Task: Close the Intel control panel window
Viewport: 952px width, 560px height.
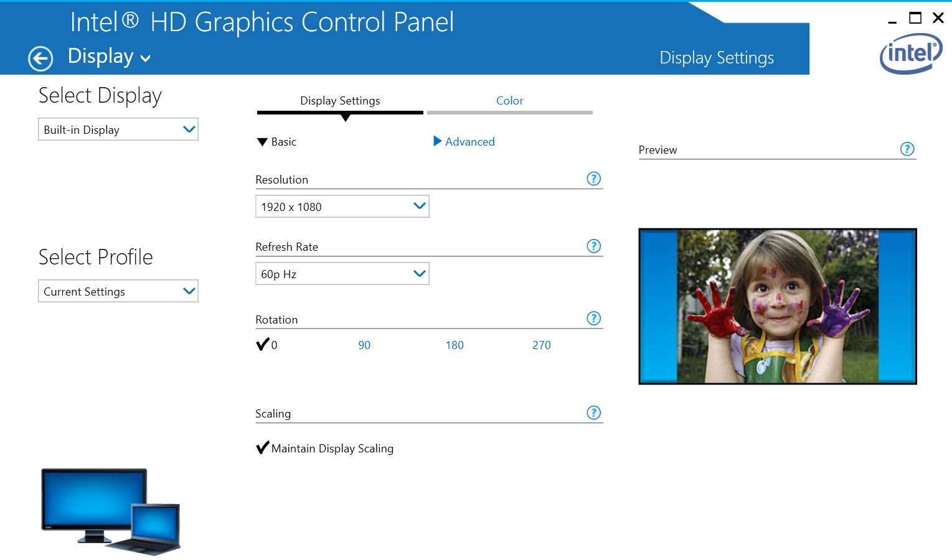Action: 938,18
